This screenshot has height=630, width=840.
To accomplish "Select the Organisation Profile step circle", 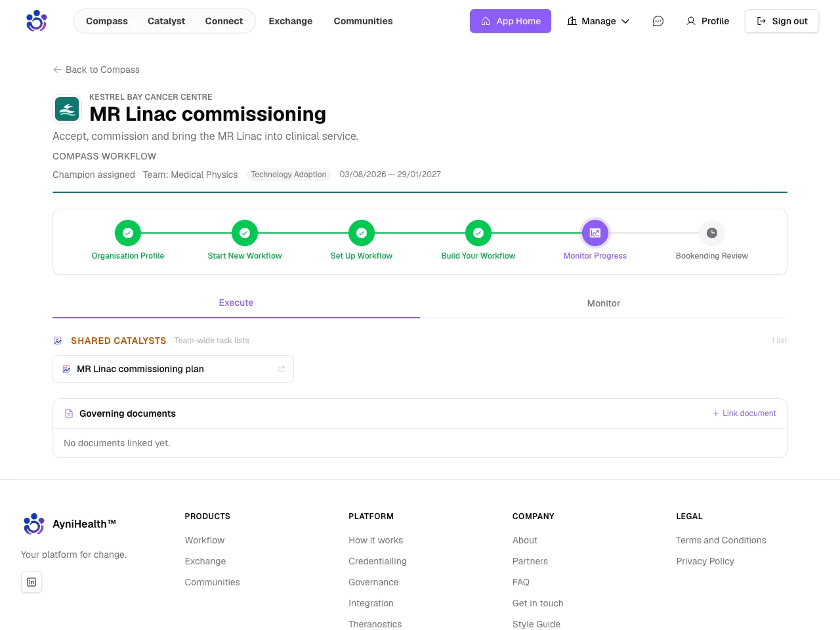I will click(x=128, y=233).
